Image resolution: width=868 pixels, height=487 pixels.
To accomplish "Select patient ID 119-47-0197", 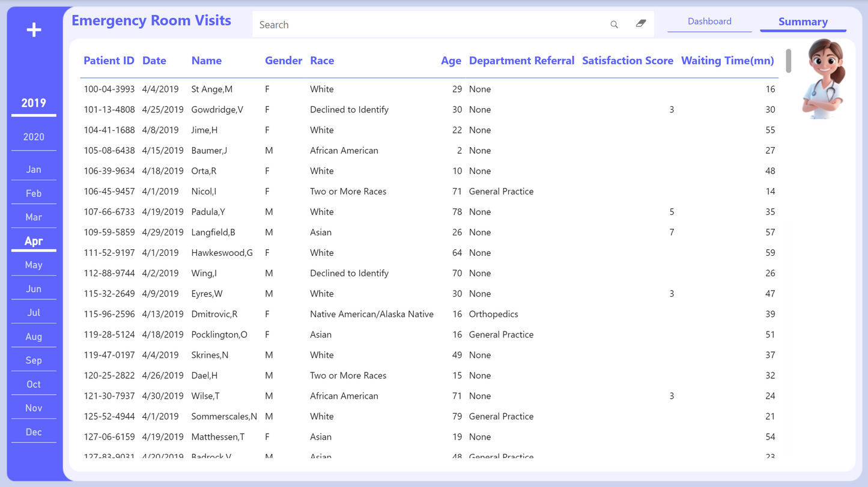I will click(109, 355).
